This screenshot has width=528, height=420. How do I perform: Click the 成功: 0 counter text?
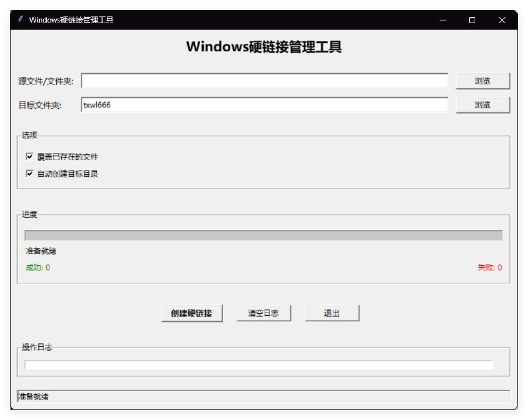pyautogui.click(x=38, y=268)
